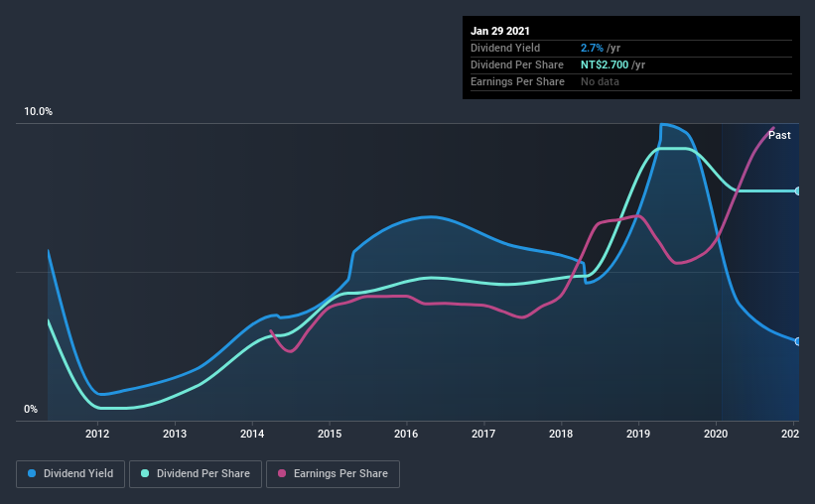Click the Jan 29 2021 tooltip date

click(x=500, y=31)
